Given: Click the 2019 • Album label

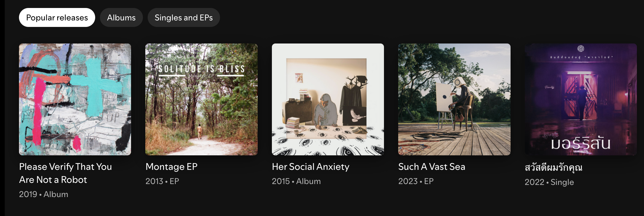Looking at the screenshot, I should (x=44, y=194).
